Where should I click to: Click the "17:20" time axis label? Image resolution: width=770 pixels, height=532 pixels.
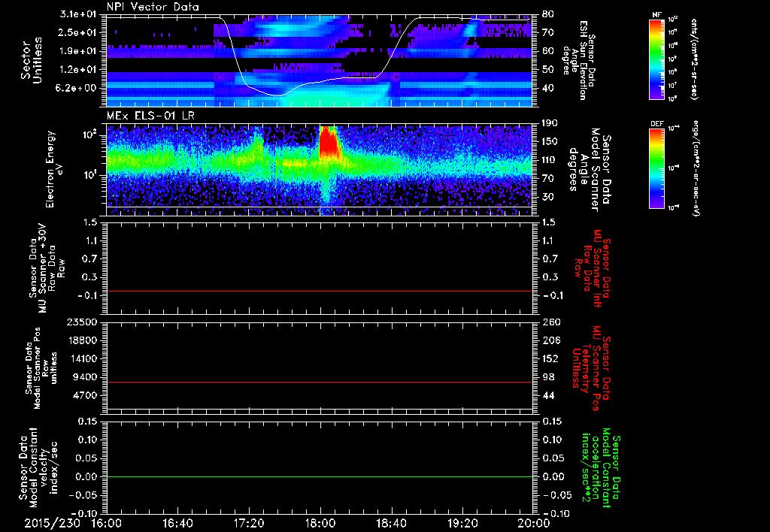coord(249,523)
